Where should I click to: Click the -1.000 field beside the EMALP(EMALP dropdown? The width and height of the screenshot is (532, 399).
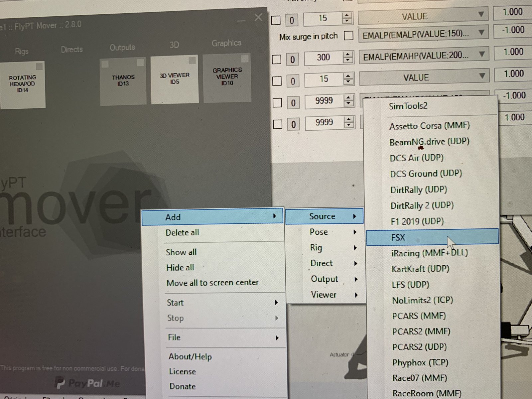pyautogui.click(x=513, y=30)
